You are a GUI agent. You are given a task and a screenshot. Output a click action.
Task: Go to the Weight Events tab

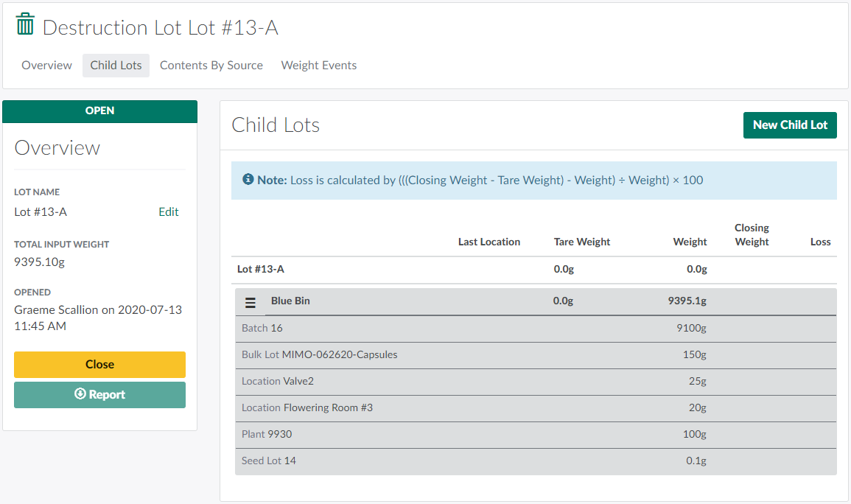pyautogui.click(x=319, y=65)
